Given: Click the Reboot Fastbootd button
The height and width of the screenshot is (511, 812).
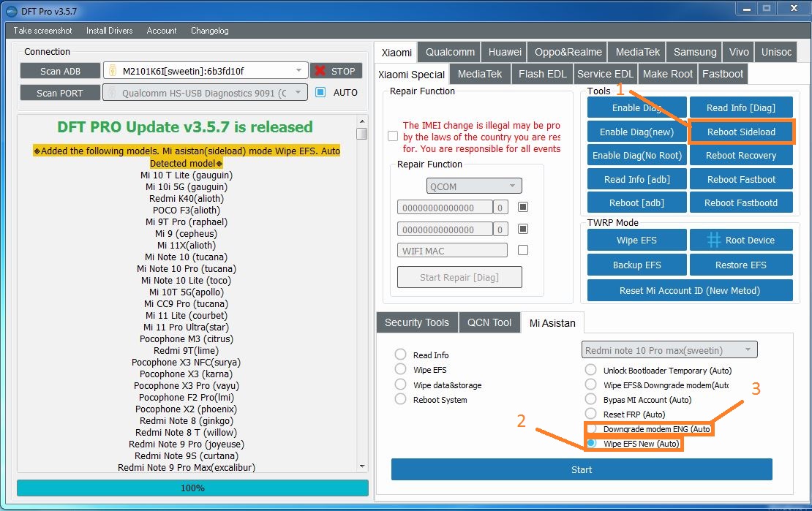Looking at the screenshot, I should (741, 202).
